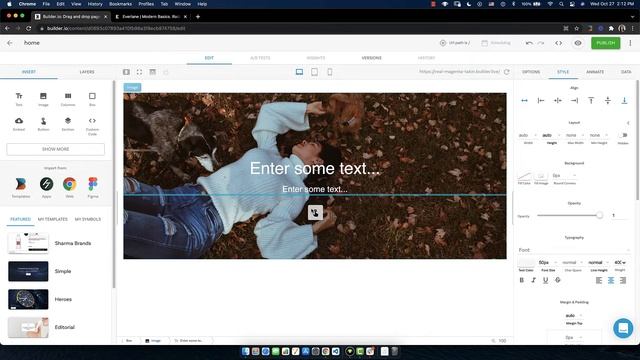Toggle the Hidden switch in Layout
640x360 pixels.
pos(623,135)
